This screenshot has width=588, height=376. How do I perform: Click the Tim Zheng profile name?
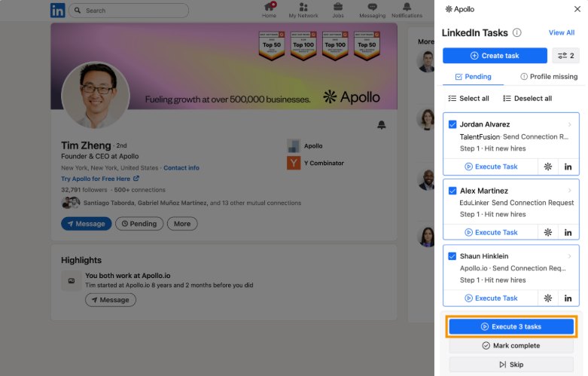tap(86, 145)
